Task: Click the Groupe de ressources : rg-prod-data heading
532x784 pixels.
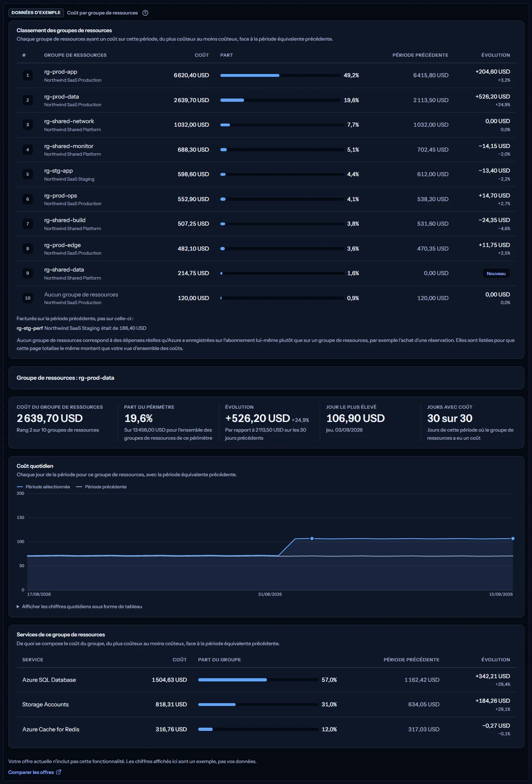Action: click(65, 378)
